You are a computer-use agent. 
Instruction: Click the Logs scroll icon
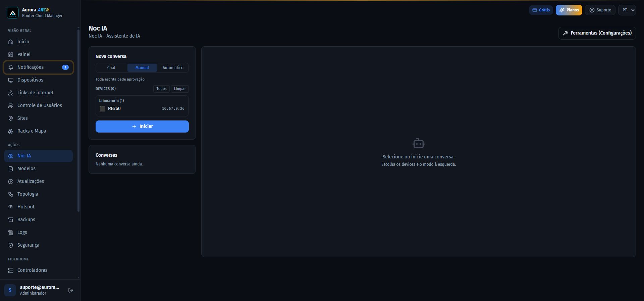pyautogui.click(x=11, y=233)
